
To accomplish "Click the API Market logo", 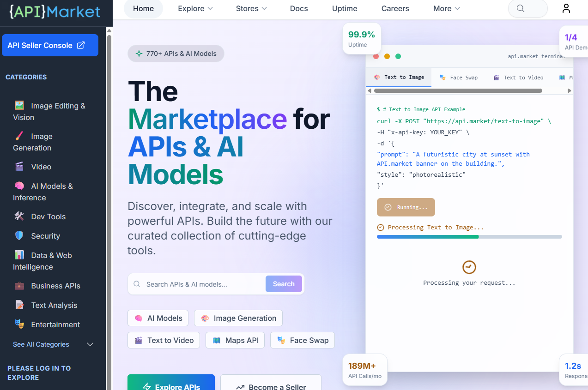I will point(55,12).
